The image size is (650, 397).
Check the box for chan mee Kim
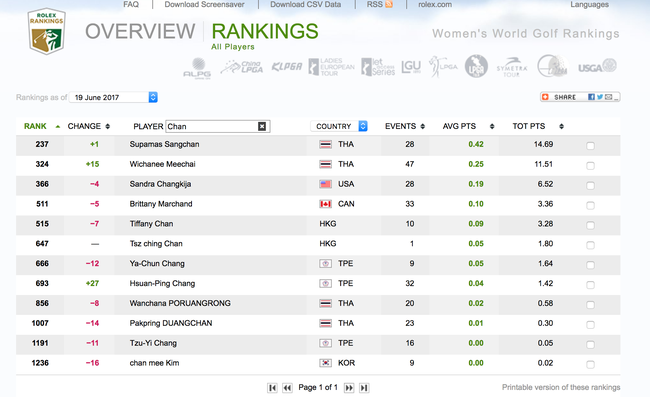coord(590,364)
